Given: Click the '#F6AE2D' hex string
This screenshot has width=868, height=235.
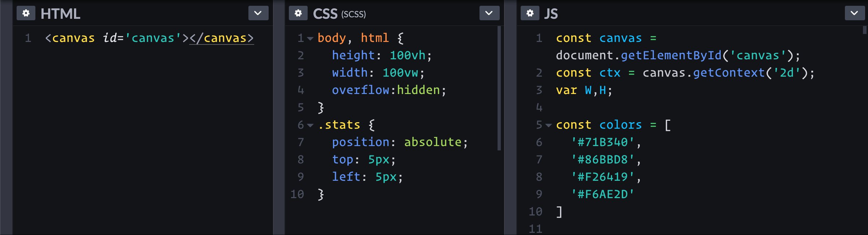Looking at the screenshot, I should pos(603,194).
